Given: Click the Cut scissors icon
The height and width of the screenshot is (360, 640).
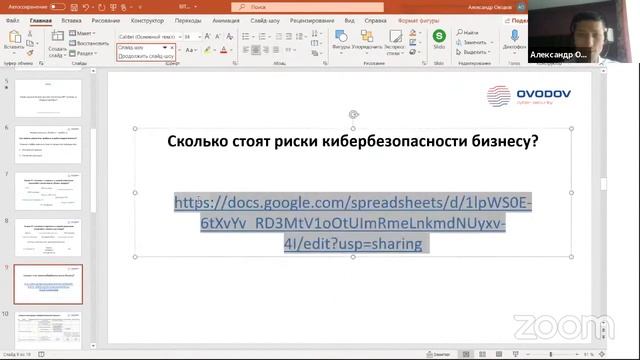Looking at the screenshot, I should (x=30, y=33).
